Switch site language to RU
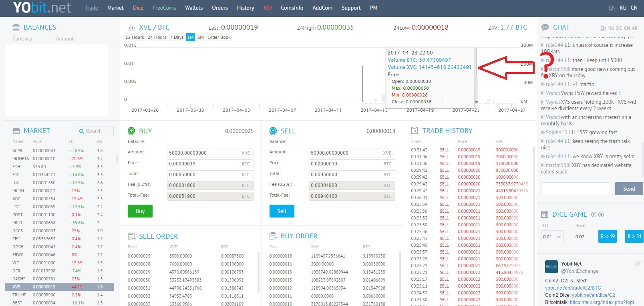 (623, 8)
